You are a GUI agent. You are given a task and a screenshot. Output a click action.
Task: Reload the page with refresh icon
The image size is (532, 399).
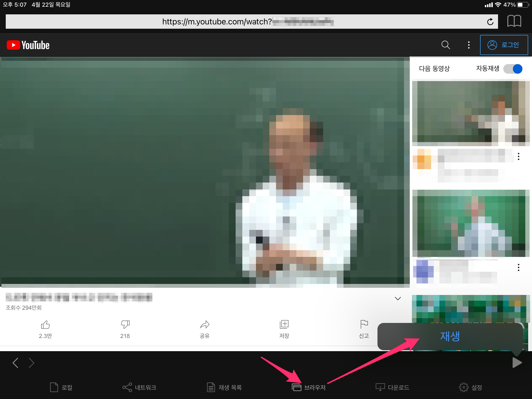point(490,22)
